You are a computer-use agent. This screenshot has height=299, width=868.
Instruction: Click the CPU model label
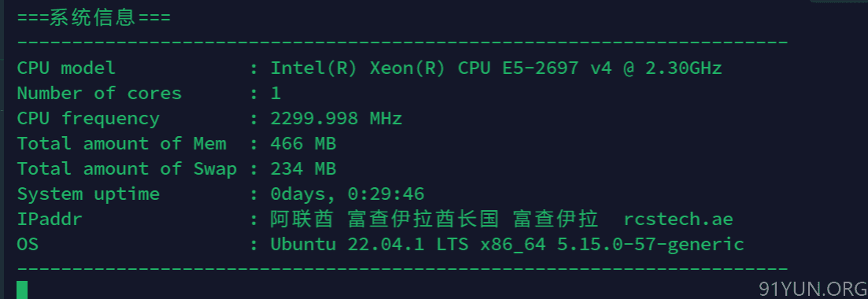coord(66,68)
